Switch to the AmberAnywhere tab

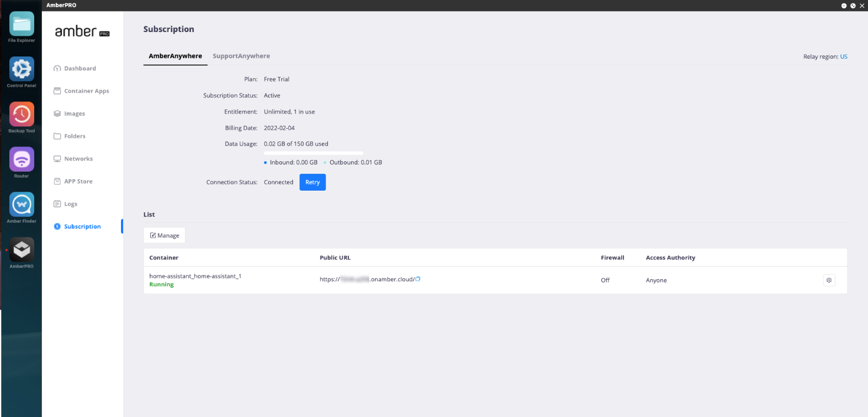tap(175, 56)
